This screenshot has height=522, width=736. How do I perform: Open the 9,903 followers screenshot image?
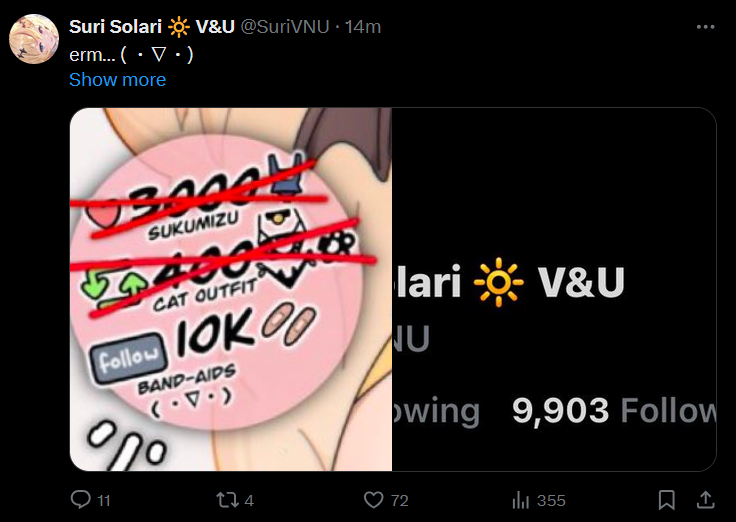pyautogui.click(x=554, y=289)
